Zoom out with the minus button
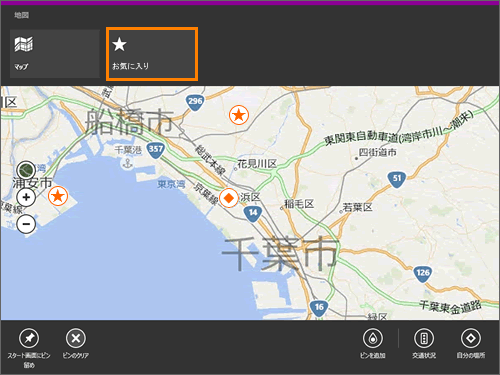 point(26,224)
